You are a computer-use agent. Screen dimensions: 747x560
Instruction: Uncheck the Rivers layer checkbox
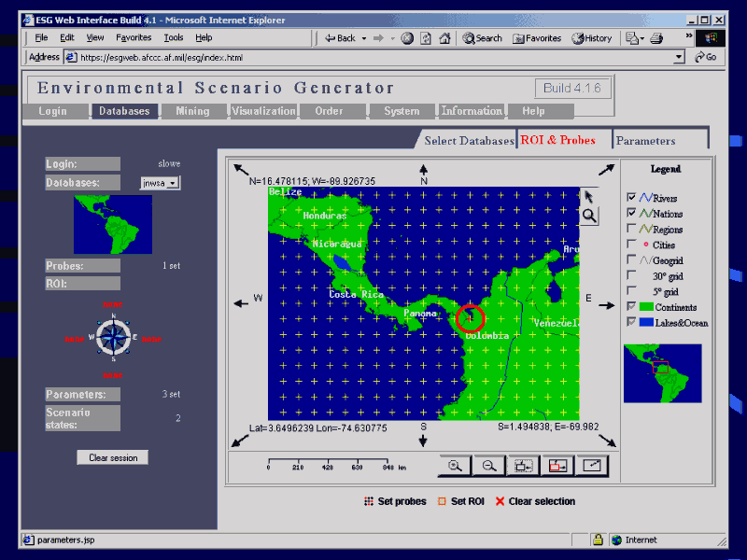632,198
